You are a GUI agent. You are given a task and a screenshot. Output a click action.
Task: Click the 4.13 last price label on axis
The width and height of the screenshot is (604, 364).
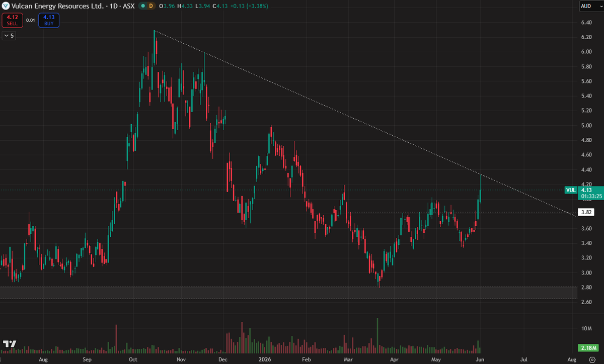click(x=586, y=190)
